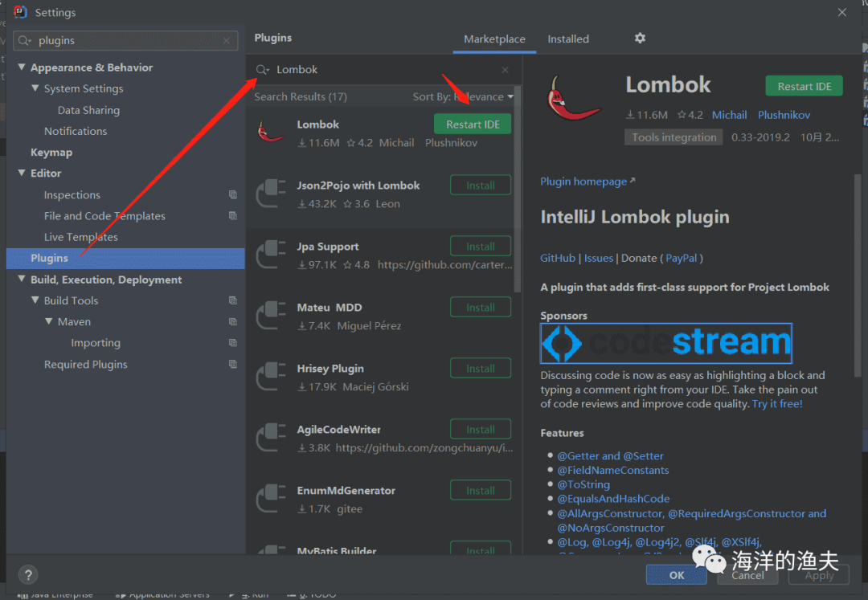Open the @Getter and @Setter feature link
868x600 pixels.
coord(610,455)
